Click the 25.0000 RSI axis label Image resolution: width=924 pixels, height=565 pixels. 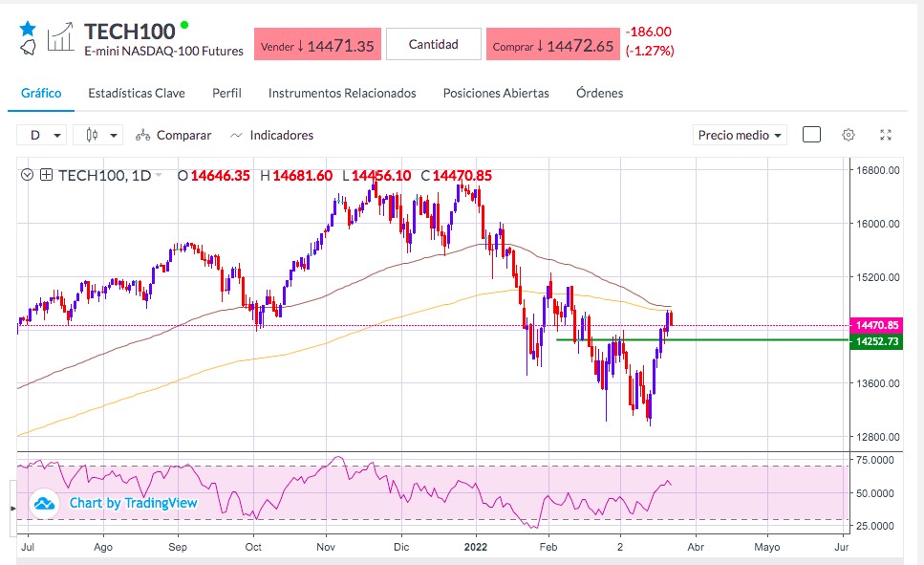point(874,526)
